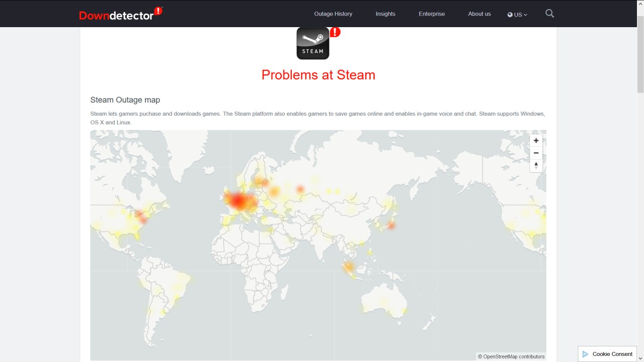The height and width of the screenshot is (362, 644).
Task: Reset map bearing to north
Action: (536, 165)
